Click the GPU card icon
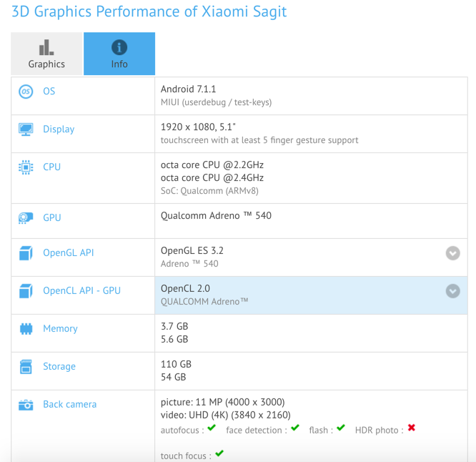 [x=26, y=218]
